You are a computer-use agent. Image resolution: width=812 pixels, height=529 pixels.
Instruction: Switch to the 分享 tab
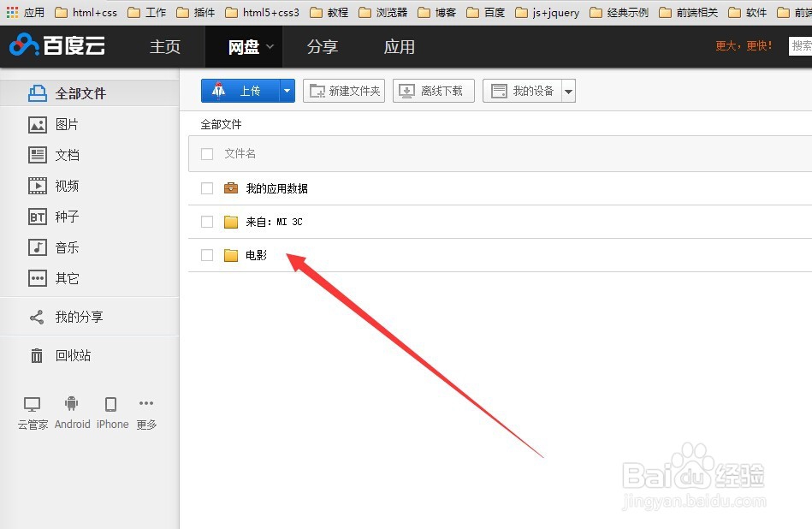click(323, 47)
